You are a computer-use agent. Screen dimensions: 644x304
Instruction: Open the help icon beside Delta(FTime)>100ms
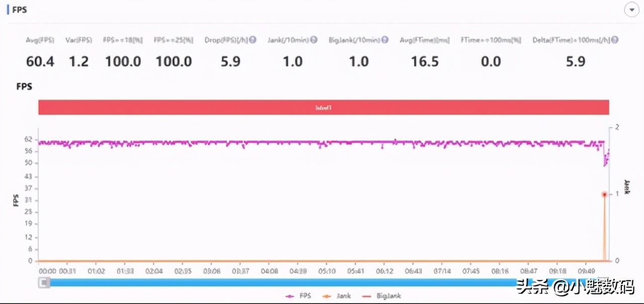(x=615, y=40)
